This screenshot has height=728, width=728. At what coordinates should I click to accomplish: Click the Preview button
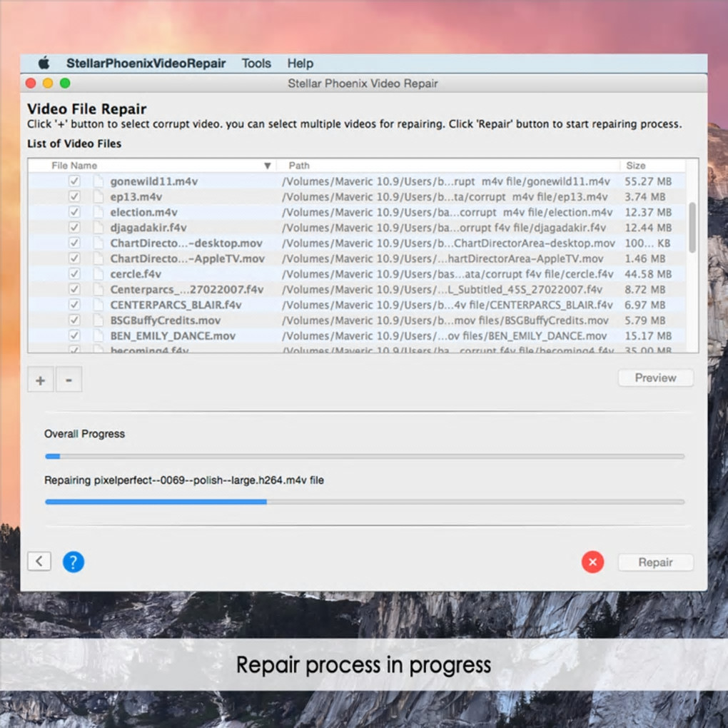[x=656, y=378]
